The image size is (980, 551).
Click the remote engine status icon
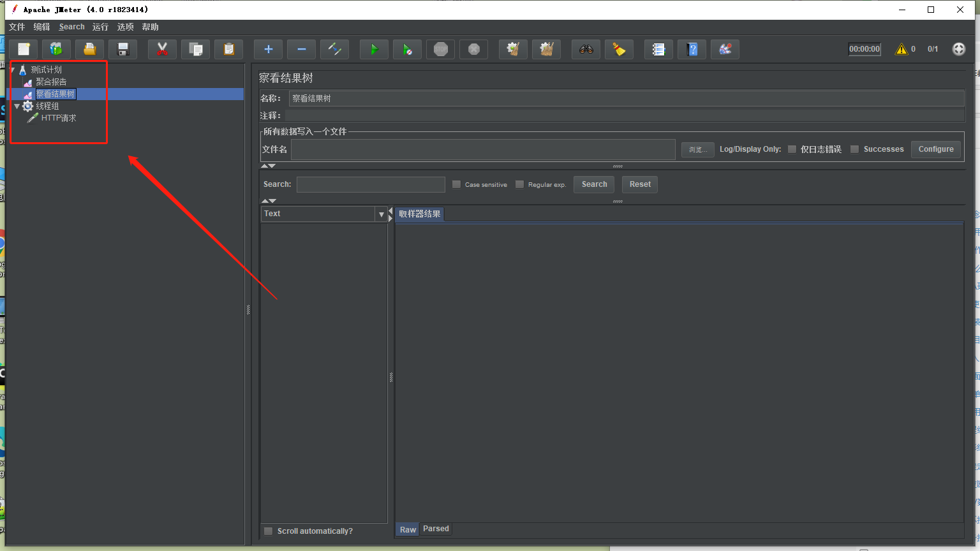coord(958,49)
